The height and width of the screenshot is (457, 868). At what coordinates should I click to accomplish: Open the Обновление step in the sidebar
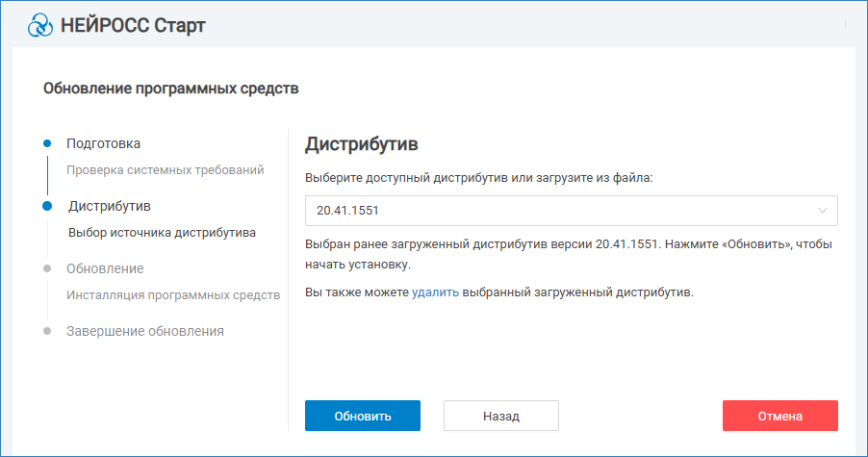pyautogui.click(x=105, y=268)
